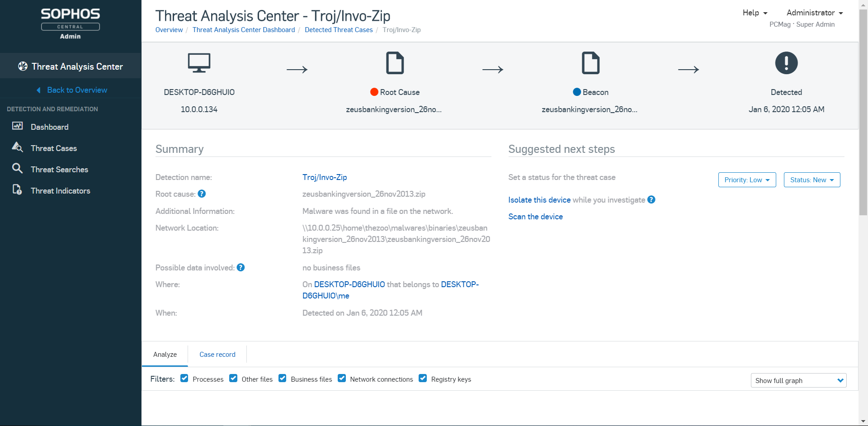The image size is (868, 426).
Task: Open Threat Searches in the sidebar
Action: point(59,170)
